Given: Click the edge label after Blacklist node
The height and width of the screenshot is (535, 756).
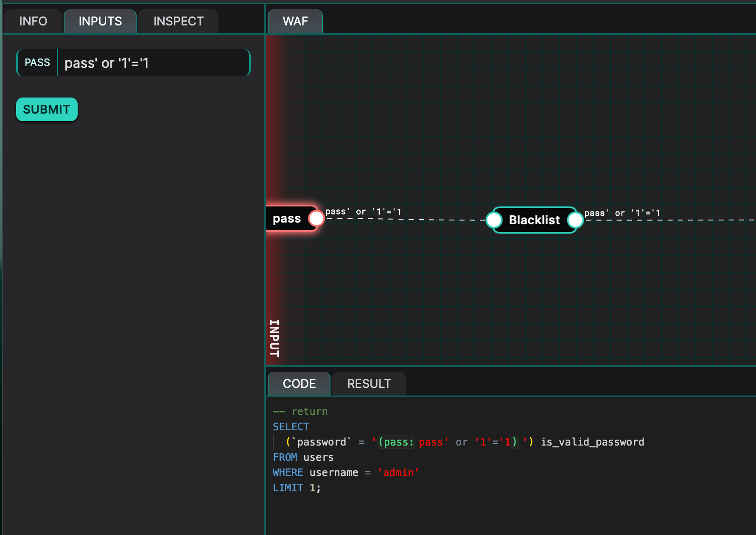Looking at the screenshot, I should (622, 213).
